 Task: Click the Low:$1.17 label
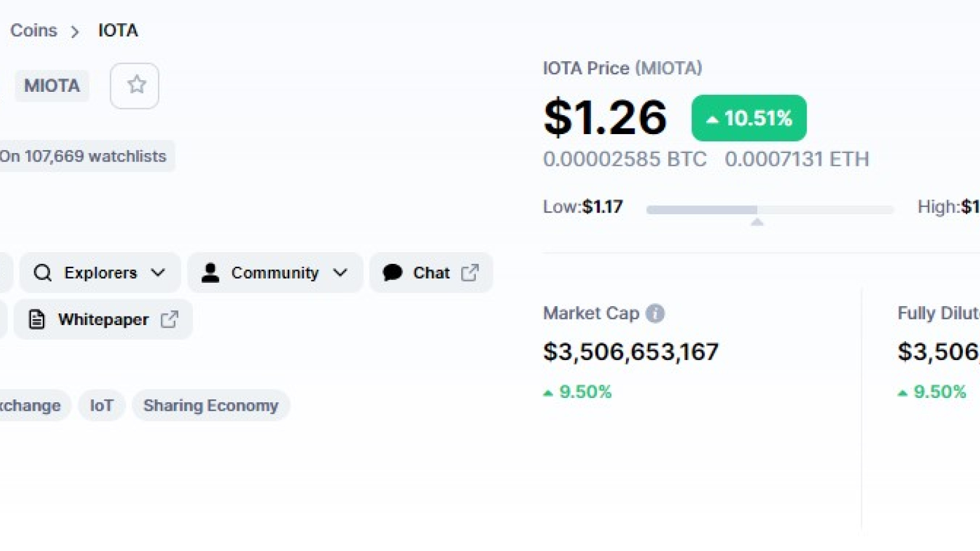(x=583, y=207)
